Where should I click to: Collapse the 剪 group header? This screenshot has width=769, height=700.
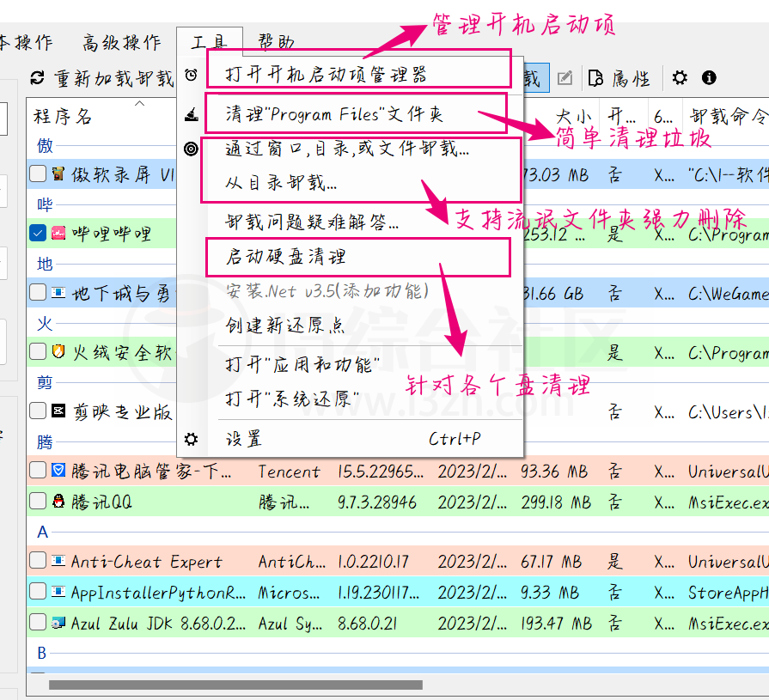[45, 382]
